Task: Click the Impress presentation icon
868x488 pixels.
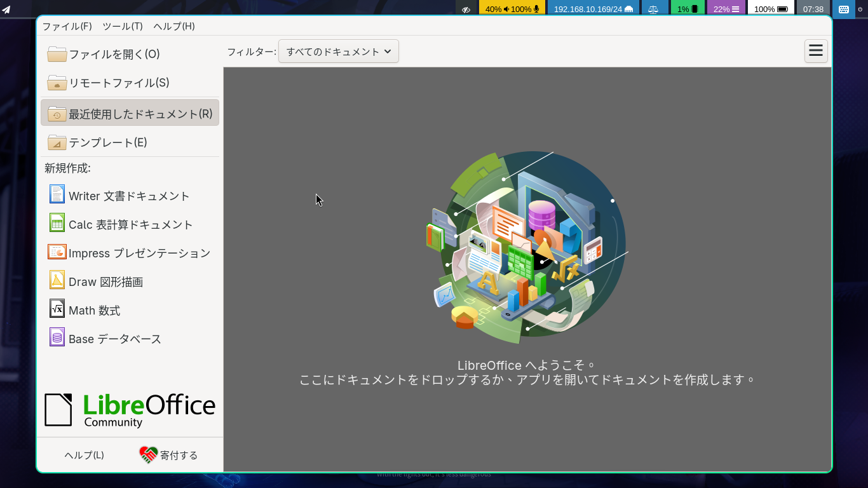Action: pos(57,252)
